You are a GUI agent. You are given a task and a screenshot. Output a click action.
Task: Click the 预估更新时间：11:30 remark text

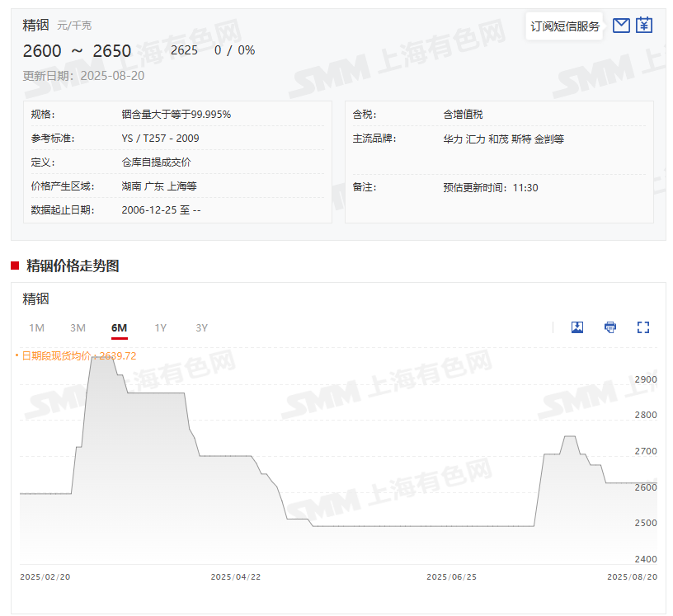point(490,188)
